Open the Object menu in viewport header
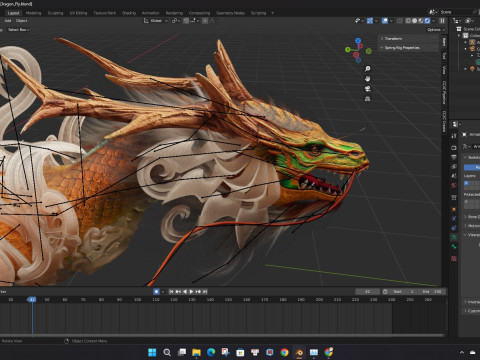This screenshot has height=360, width=480. tap(21, 21)
